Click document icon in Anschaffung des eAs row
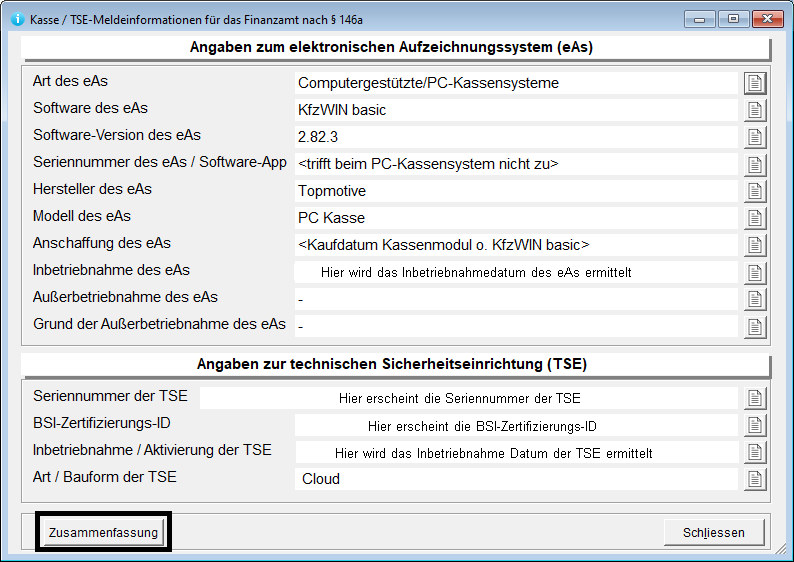The width and height of the screenshot is (794, 562). pos(755,246)
